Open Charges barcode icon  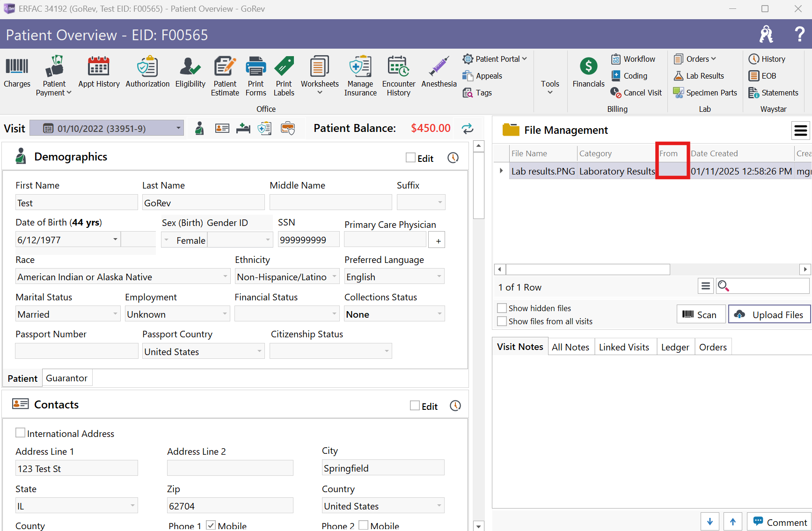(17, 72)
